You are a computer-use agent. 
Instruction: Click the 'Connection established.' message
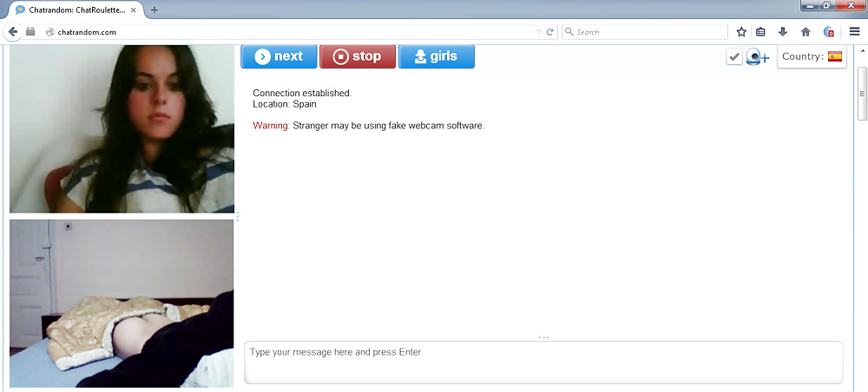pos(302,93)
